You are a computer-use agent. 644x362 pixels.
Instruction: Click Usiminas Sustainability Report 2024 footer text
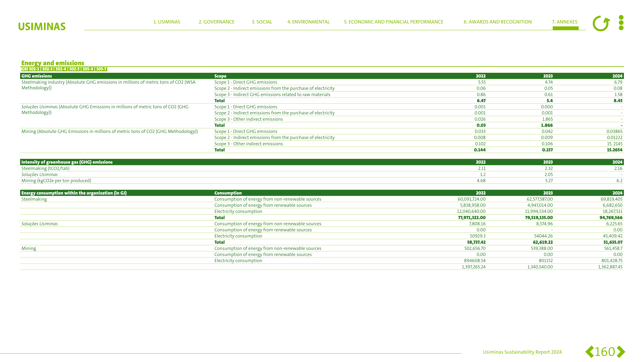[522, 352]
